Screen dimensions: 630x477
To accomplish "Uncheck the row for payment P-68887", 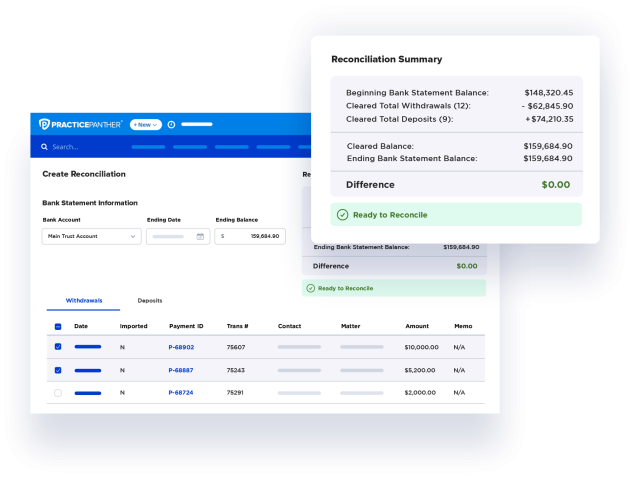I will tap(58, 370).
